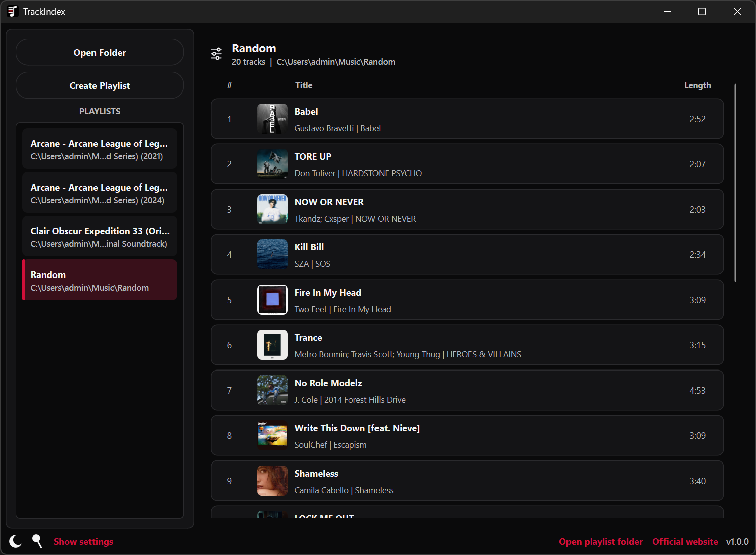
Task: Click the Babel album cover thumbnail
Action: pyautogui.click(x=272, y=119)
